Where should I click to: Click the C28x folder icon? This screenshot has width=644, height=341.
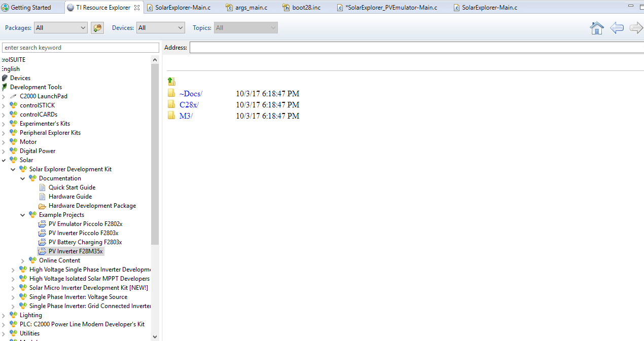click(x=171, y=104)
